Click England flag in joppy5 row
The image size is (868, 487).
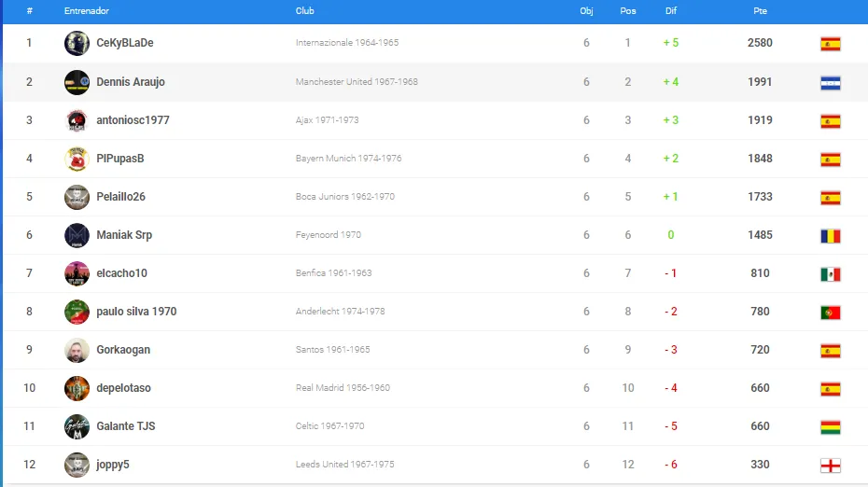831,466
